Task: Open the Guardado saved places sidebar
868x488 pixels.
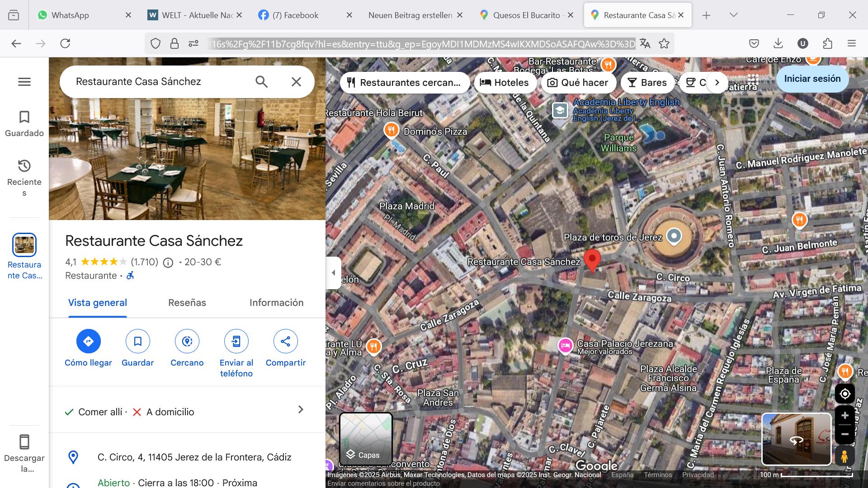Action: click(x=24, y=123)
